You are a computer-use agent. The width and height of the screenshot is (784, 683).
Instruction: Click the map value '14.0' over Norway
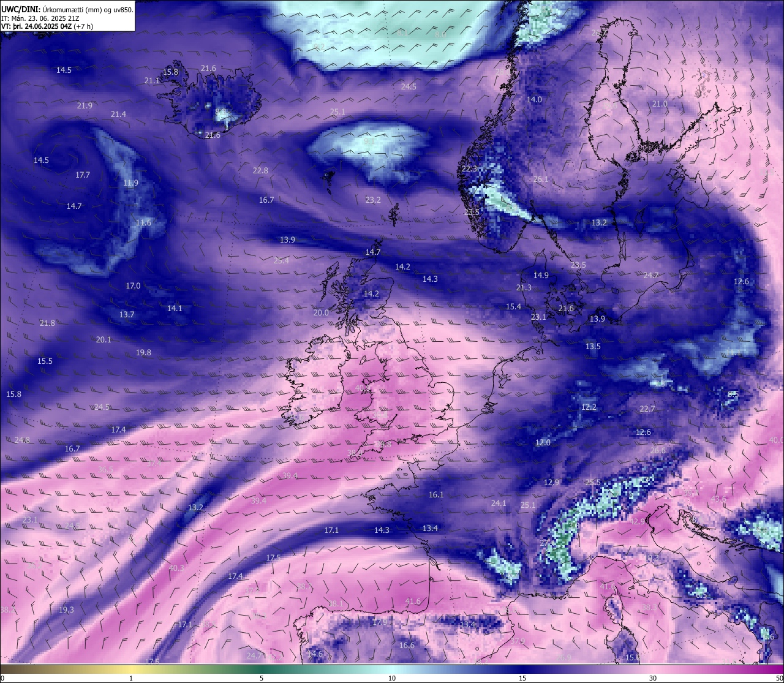[x=535, y=100]
